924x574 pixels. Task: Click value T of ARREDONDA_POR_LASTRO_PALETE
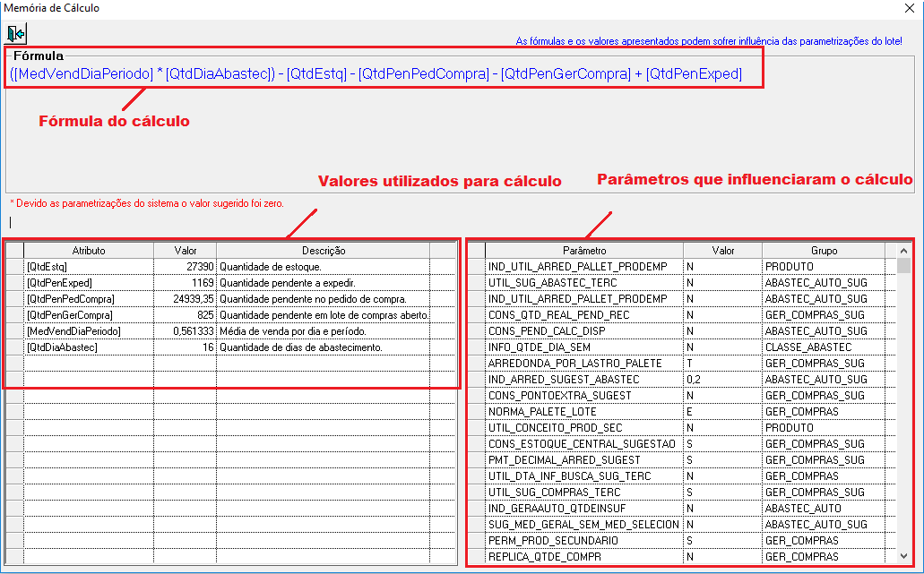[x=689, y=364]
